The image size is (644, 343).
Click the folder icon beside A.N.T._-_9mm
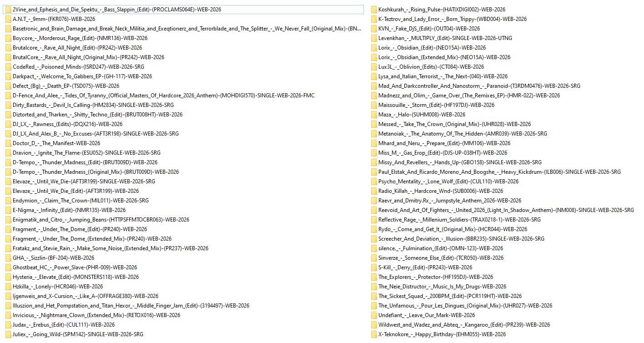(8, 19)
